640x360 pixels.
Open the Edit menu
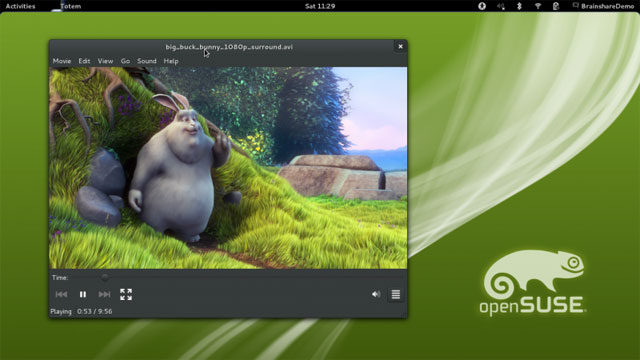[84, 61]
